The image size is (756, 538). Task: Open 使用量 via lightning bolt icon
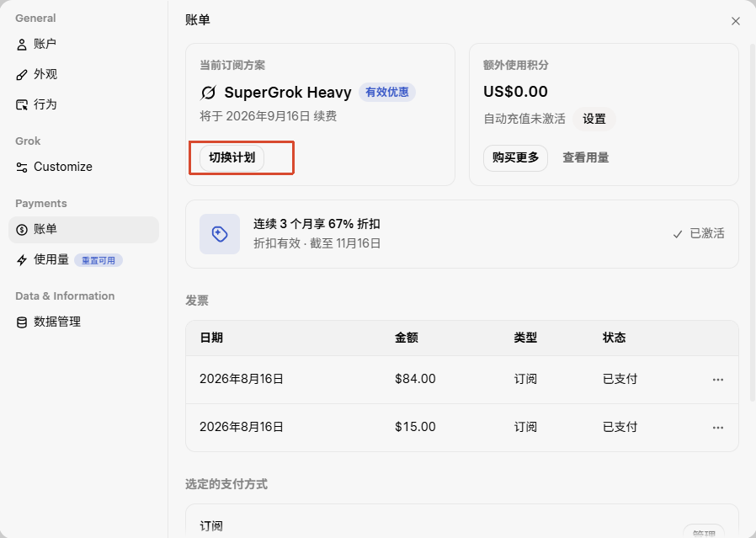click(x=22, y=260)
